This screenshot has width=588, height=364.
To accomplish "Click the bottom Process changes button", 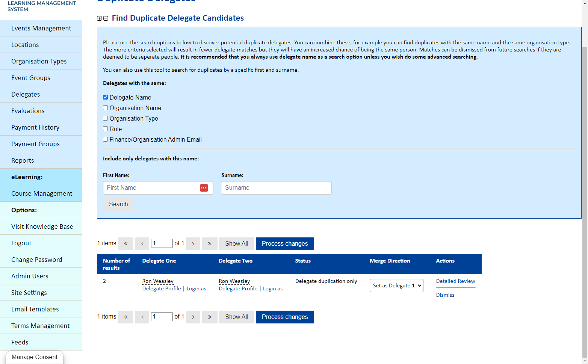I will click(x=285, y=317).
